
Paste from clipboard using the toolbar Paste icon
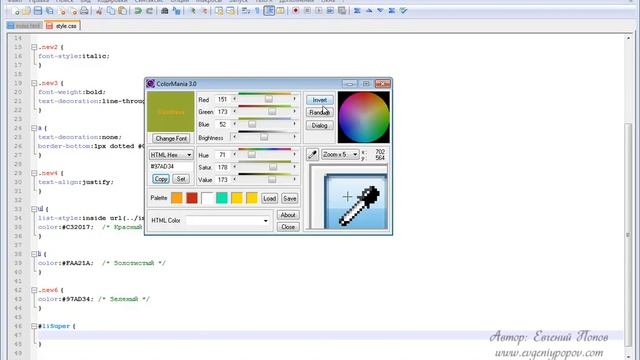(122, 11)
